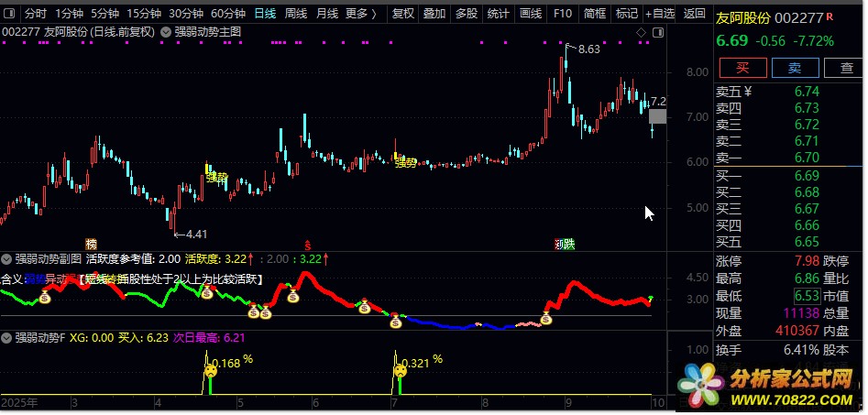Screen dimensions: 868x415
Task: Click the 买四 price 6.66
Action: tap(807, 225)
